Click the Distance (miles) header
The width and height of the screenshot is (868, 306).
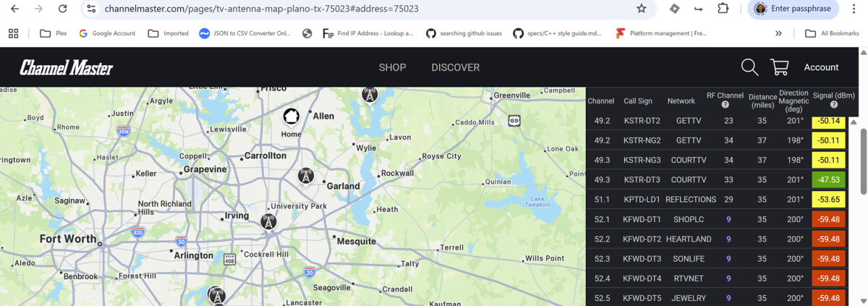click(762, 101)
